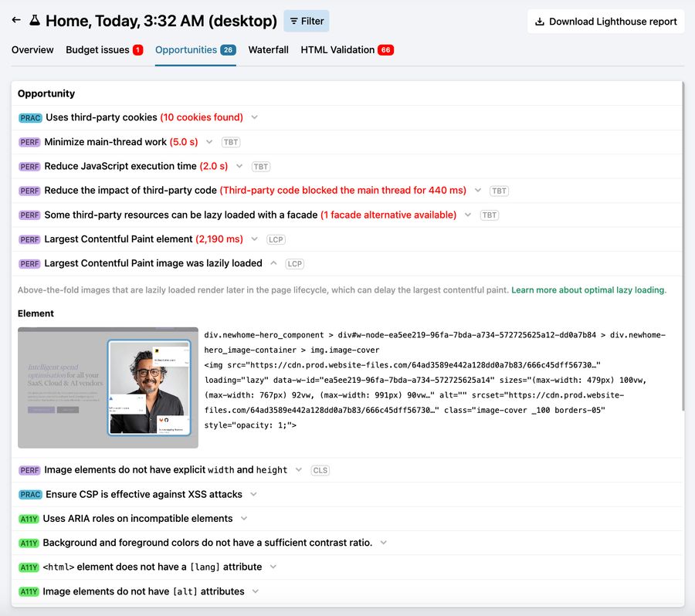Viewport: 695px width, 616px height.
Task: Click the A11Y badge on ARIA roles row
Action: point(29,519)
